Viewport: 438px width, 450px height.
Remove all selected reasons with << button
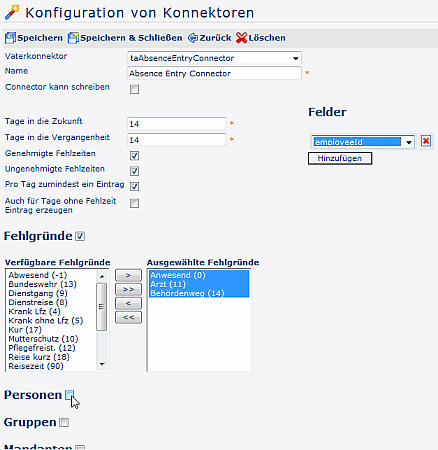(128, 317)
